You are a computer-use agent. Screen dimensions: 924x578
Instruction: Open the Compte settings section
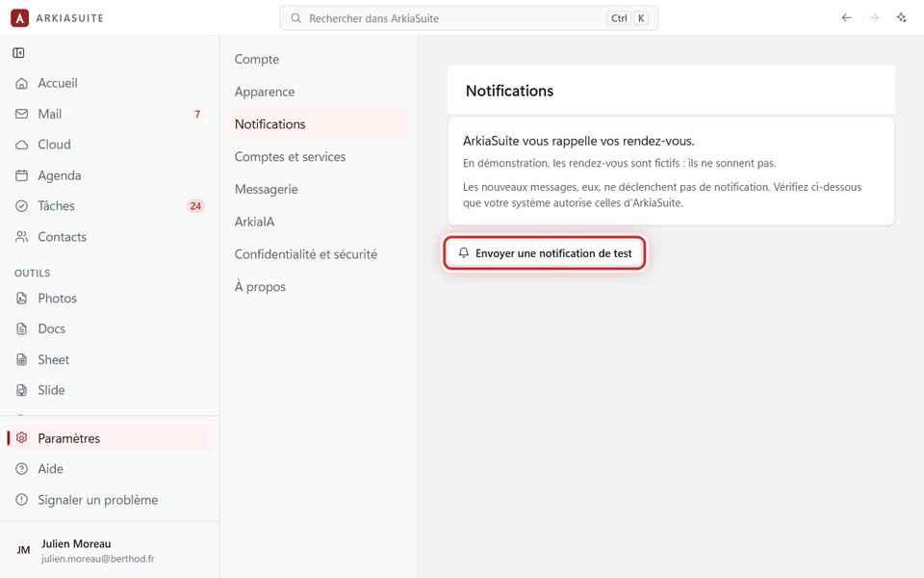click(319, 59)
